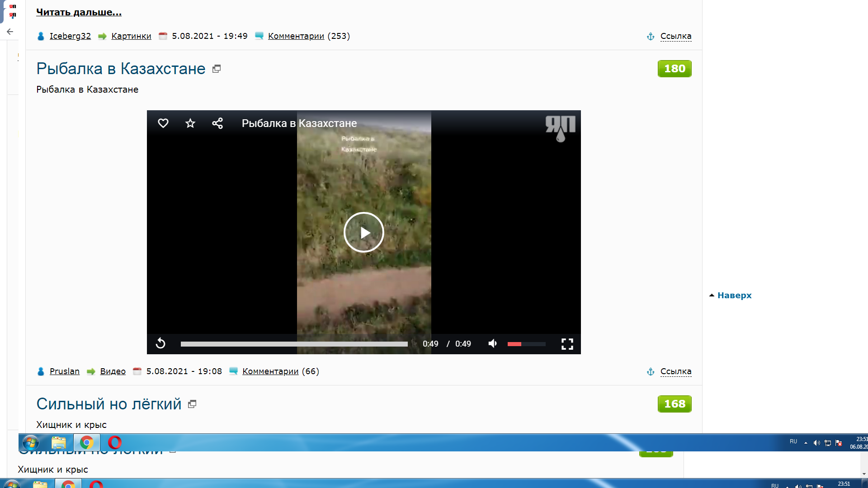
Task: Like the video with the heart icon
Action: [x=163, y=123]
